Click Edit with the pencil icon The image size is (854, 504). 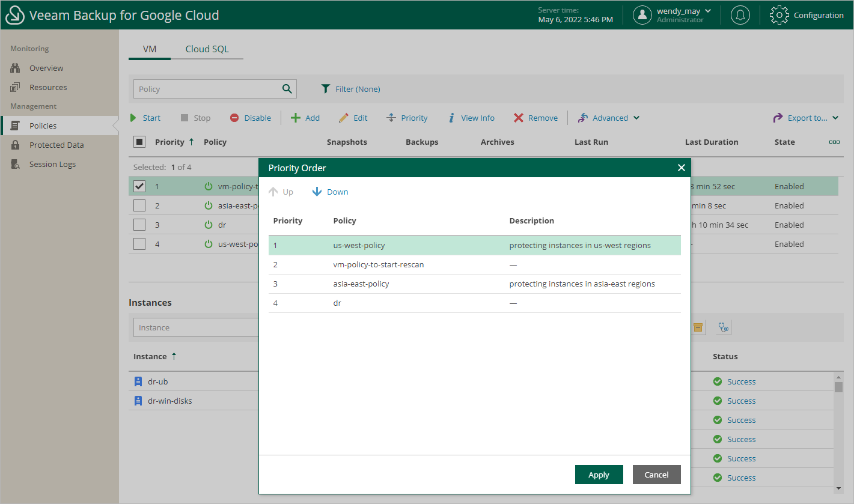(x=353, y=118)
